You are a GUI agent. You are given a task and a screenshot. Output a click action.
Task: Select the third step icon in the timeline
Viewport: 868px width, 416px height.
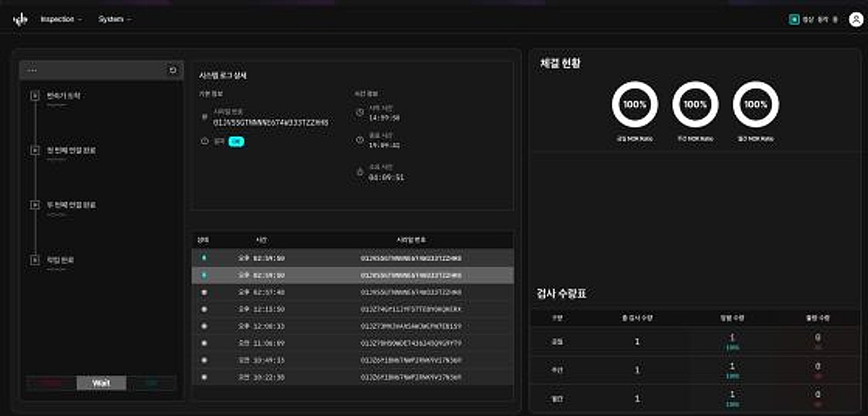click(x=34, y=205)
